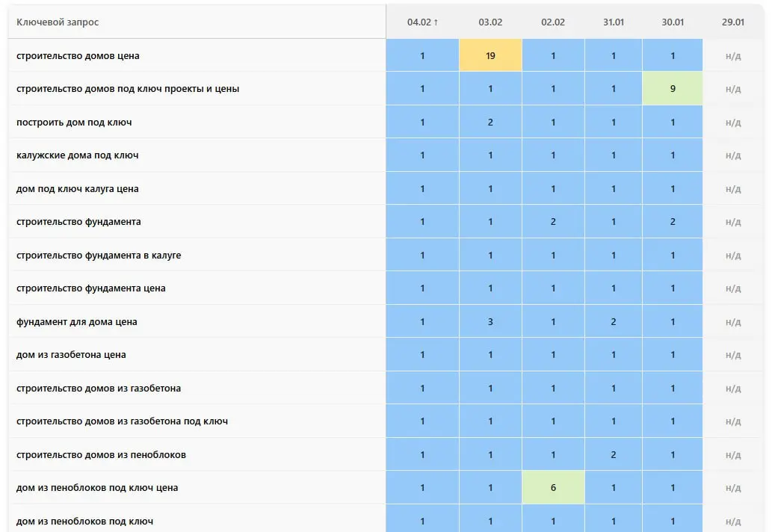The width and height of the screenshot is (772, 532).
Task: Click the н/д cell in the first row
Action: click(x=733, y=55)
